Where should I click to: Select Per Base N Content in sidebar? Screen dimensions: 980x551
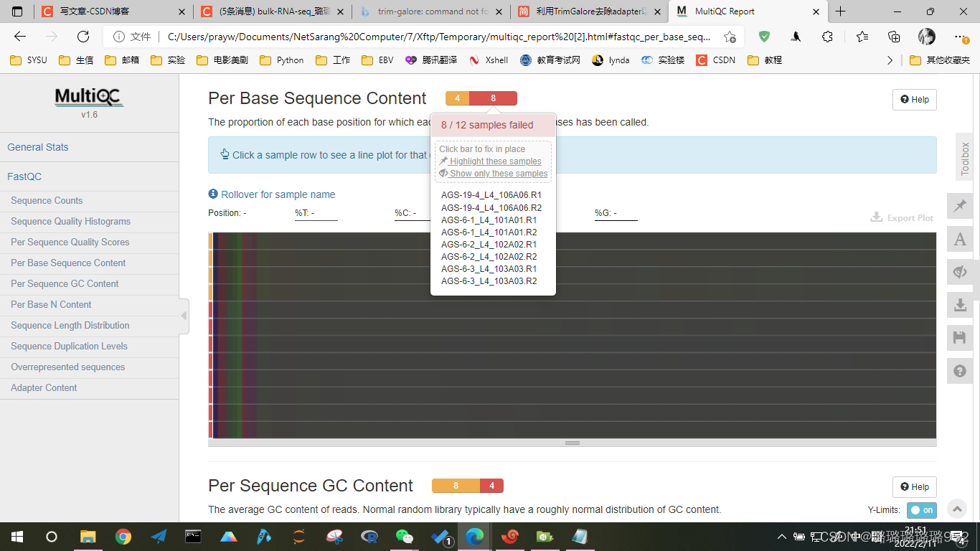pos(50,304)
